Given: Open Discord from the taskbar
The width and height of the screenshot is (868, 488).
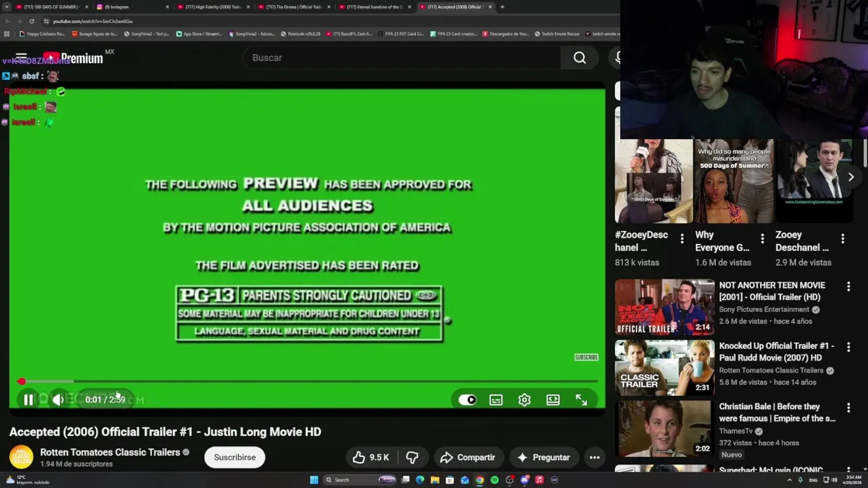Looking at the screenshot, I should (x=524, y=480).
